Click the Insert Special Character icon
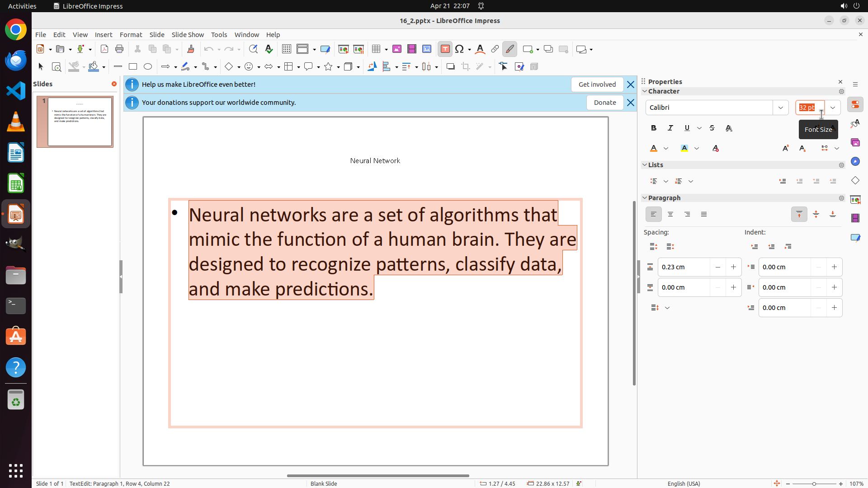868x488 pixels. point(460,49)
